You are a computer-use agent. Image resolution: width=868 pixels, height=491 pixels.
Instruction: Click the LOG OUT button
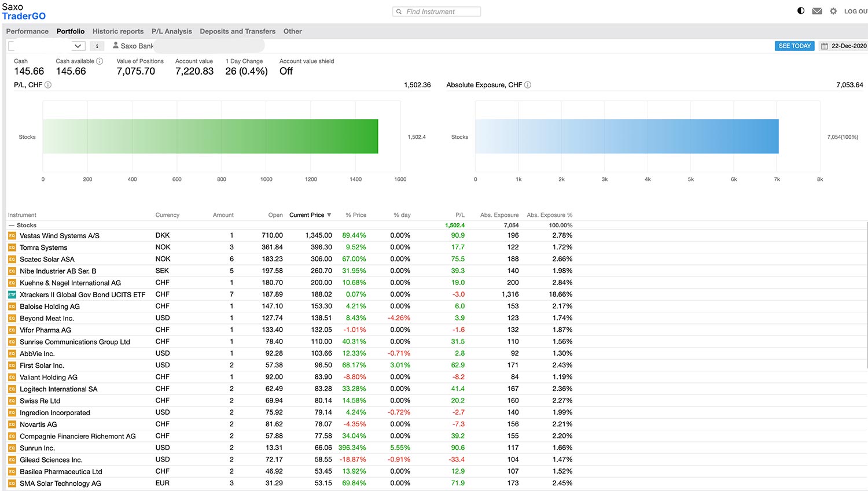pyautogui.click(x=856, y=12)
